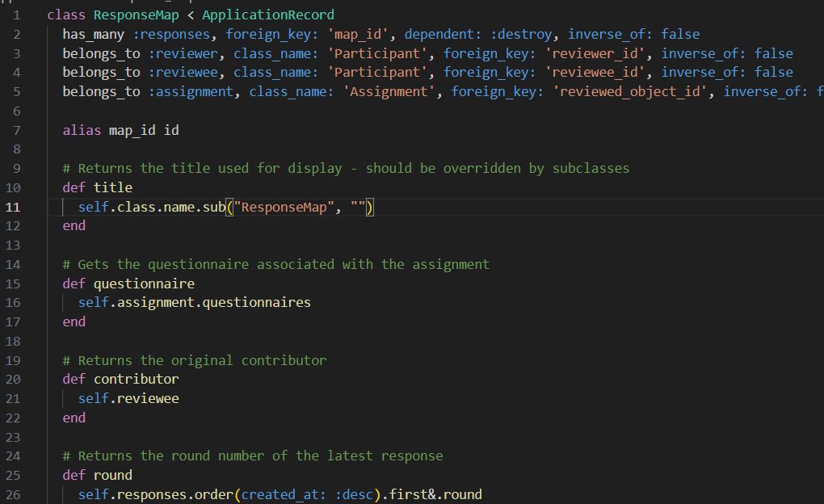
Task: Click the contributor method name on line 20
Action: pos(137,380)
